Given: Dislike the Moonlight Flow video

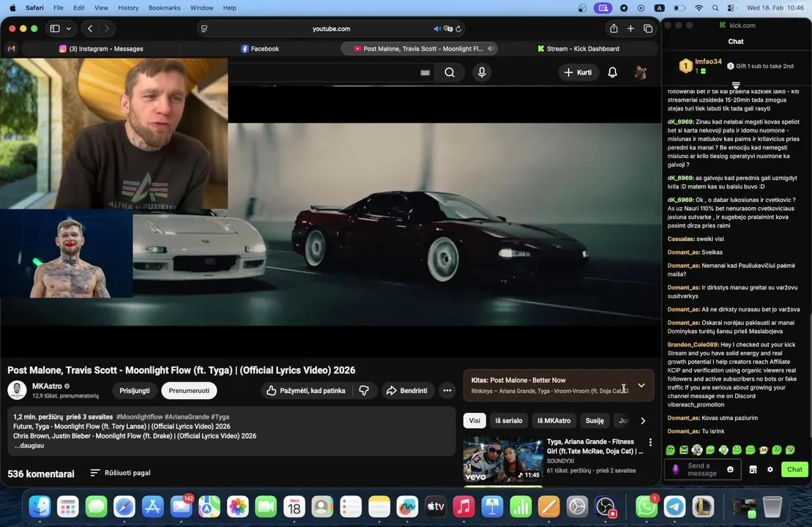Looking at the screenshot, I should tap(364, 390).
